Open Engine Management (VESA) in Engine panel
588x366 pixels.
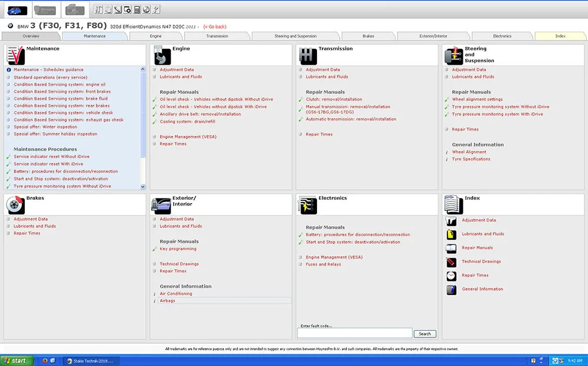click(x=188, y=137)
